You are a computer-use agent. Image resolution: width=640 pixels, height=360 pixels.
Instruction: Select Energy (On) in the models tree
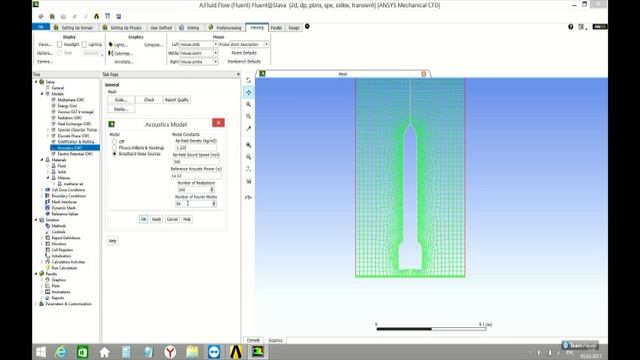(x=67, y=106)
